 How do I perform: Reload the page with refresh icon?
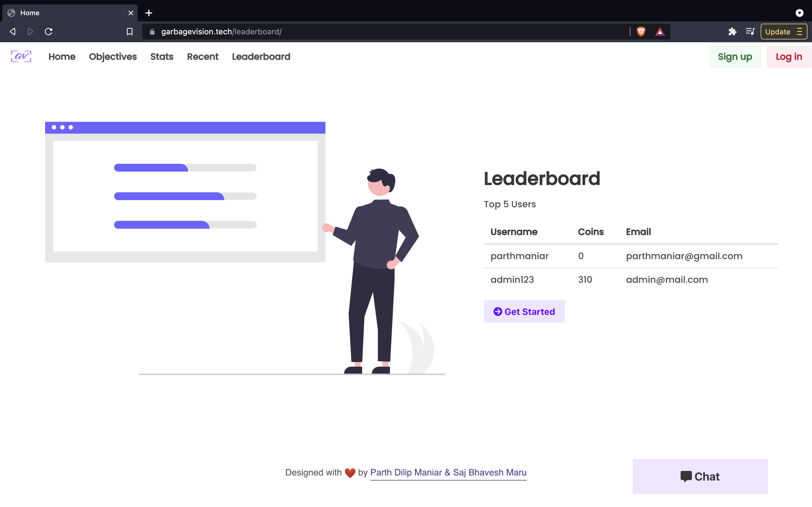click(49, 32)
